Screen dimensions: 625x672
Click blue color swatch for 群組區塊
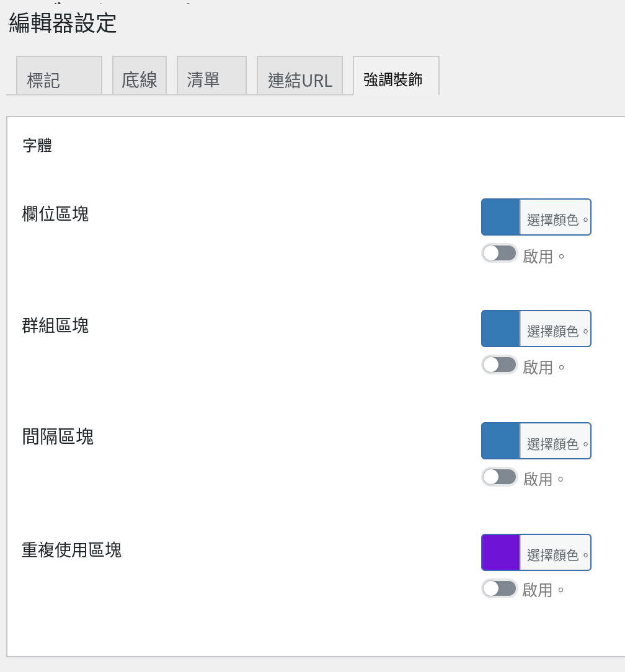point(501,329)
